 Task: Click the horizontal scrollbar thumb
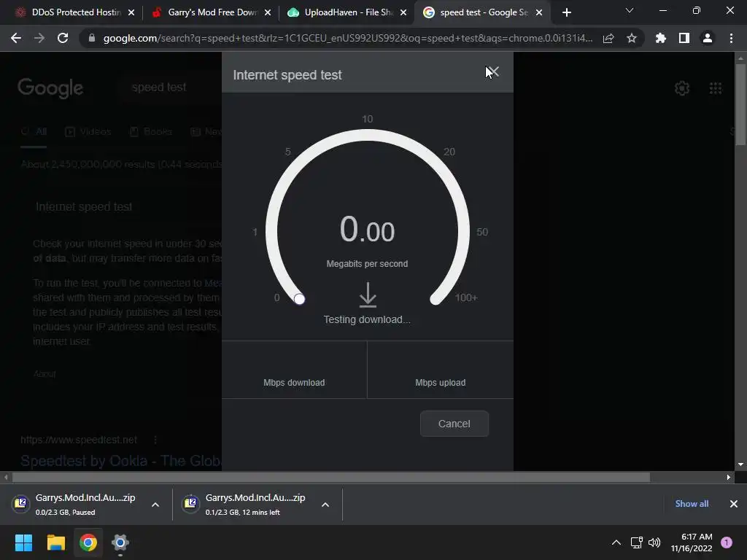point(330,477)
